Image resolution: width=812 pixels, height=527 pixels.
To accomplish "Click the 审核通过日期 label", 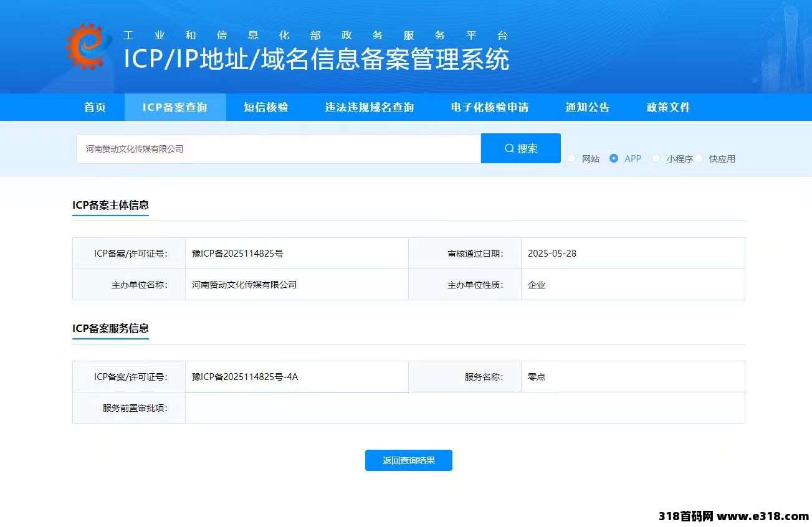I will pos(475,254).
